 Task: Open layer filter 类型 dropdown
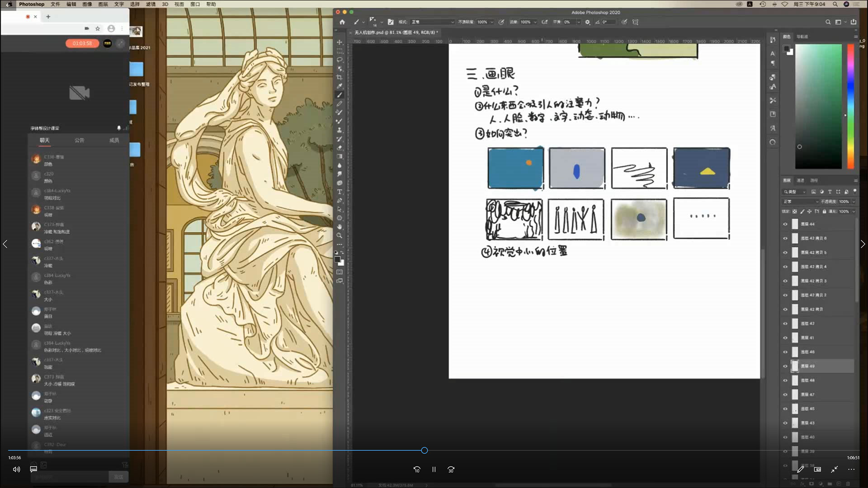tap(795, 192)
